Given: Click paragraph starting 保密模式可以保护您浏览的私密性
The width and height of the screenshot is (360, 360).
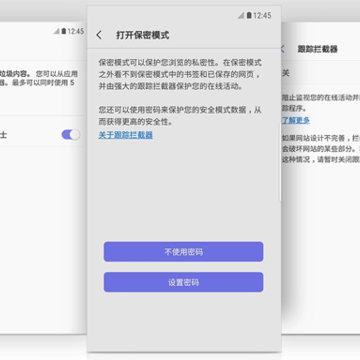Looking at the screenshot, I should click(x=180, y=74).
